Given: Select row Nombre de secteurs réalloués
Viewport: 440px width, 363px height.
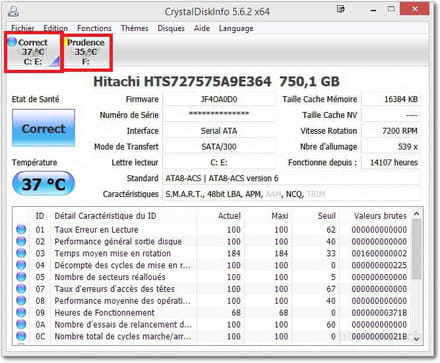Looking at the screenshot, I should coord(212,277).
